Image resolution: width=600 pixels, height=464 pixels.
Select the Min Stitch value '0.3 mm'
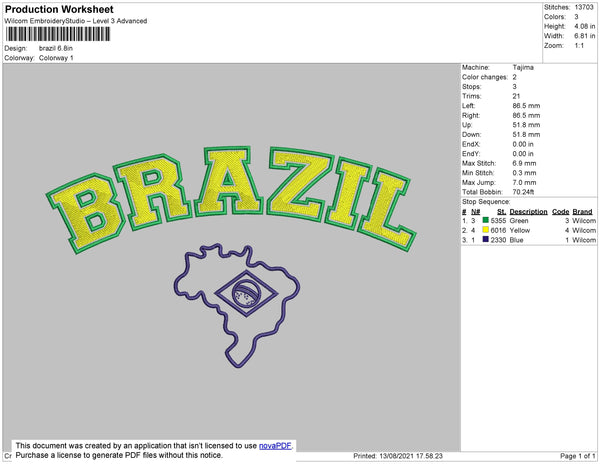pos(524,173)
